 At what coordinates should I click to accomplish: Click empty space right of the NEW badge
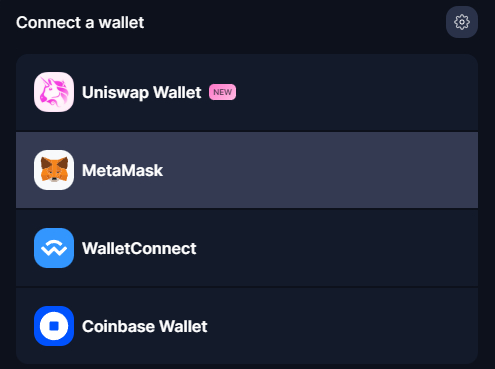[357, 92]
